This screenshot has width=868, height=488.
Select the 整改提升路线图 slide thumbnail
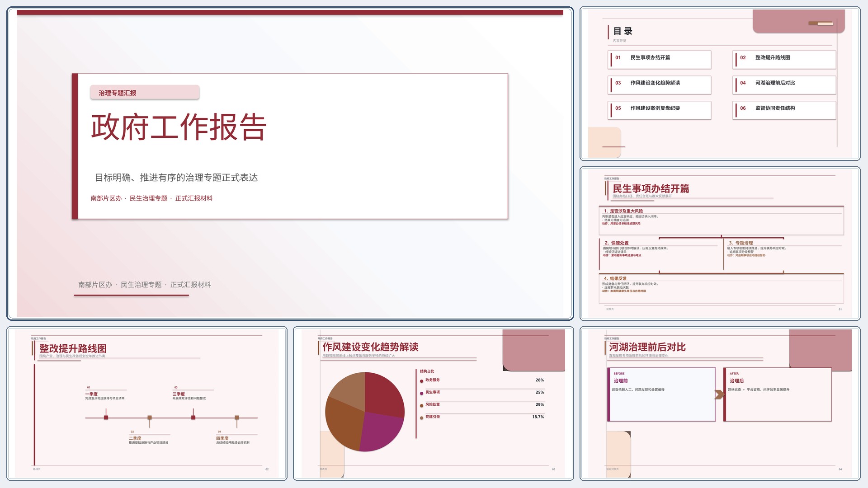pyautogui.click(x=147, y=404)
